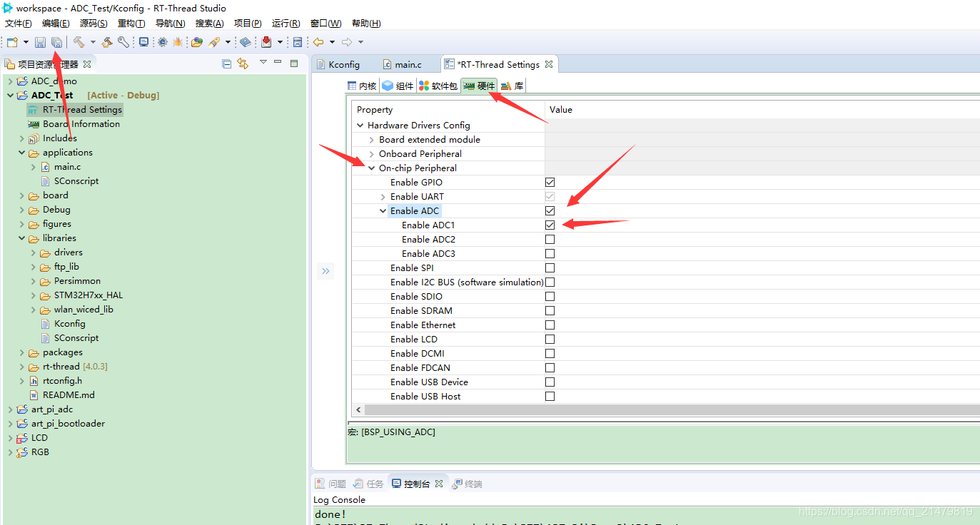This screenshot has height=525, width=980.
Task: Check the Enable SDRAM checkbox
Action: pos(550,311)
